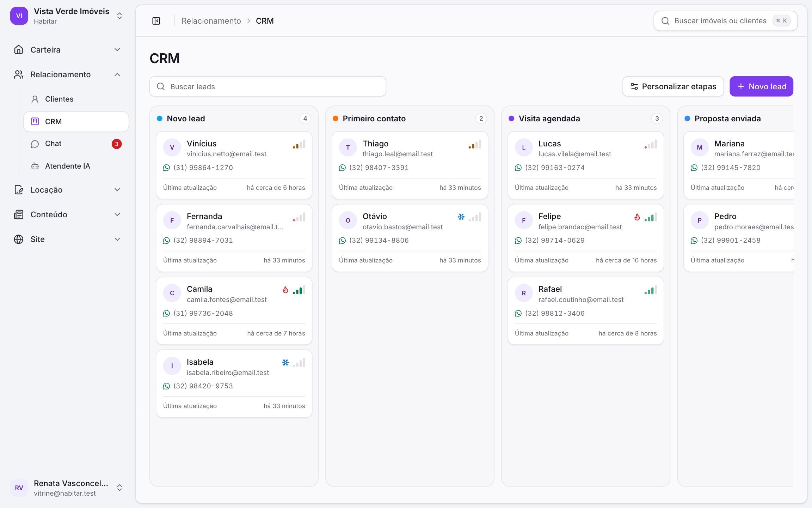The image size is (812, 508).
Task: Select CRM in the sidebar
Action: pos(76,122)
